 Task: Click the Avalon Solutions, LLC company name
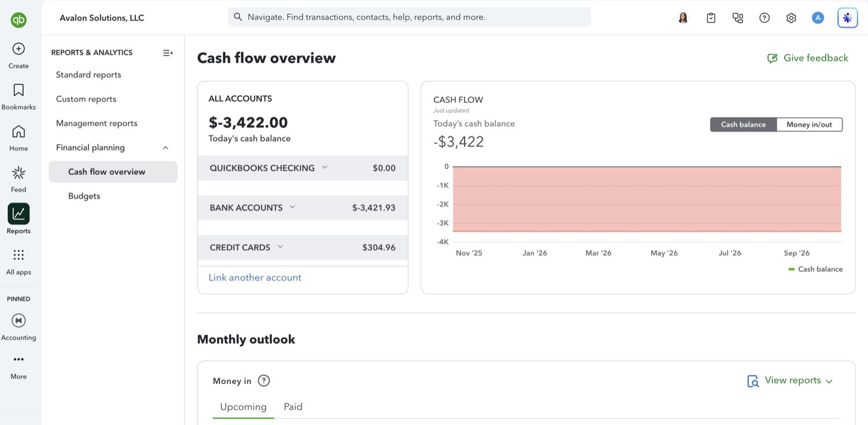(x=102, y=18)
